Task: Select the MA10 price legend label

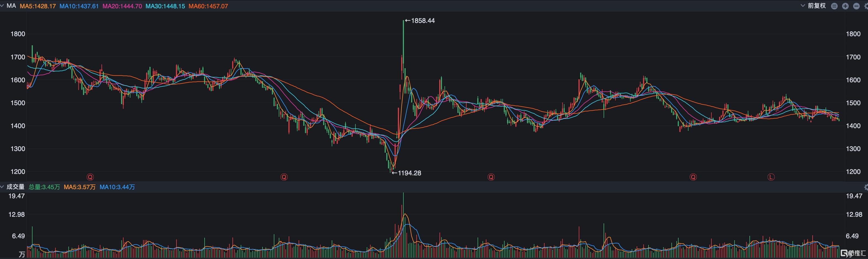Action: click(79, 6)
